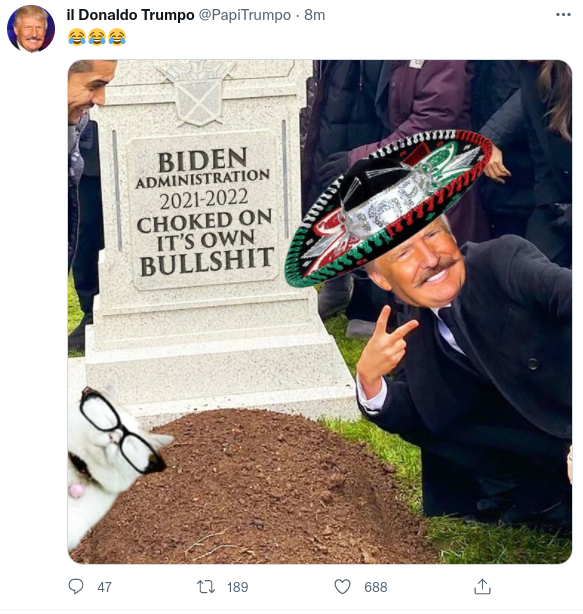Click the first laughing-crying emoji in the tweet

coord(77,37)
